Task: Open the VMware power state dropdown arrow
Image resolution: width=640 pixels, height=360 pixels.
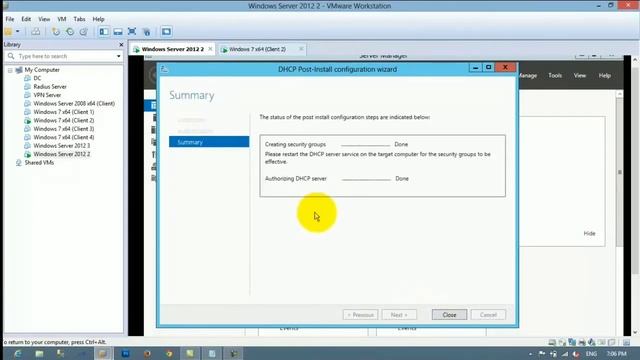Action: click(x=18, y=31)
